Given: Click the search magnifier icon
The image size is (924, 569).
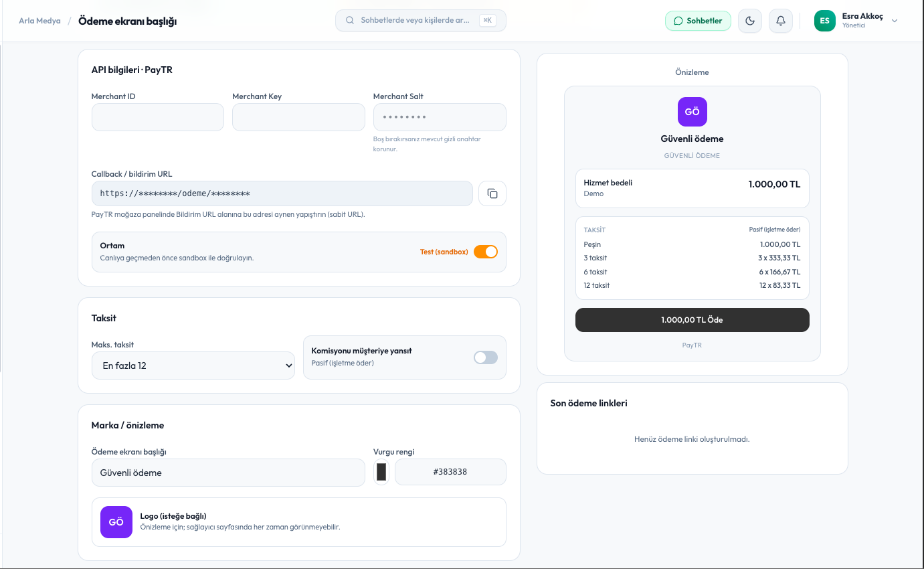Looking at the screenshot, I should pos(350,21).
